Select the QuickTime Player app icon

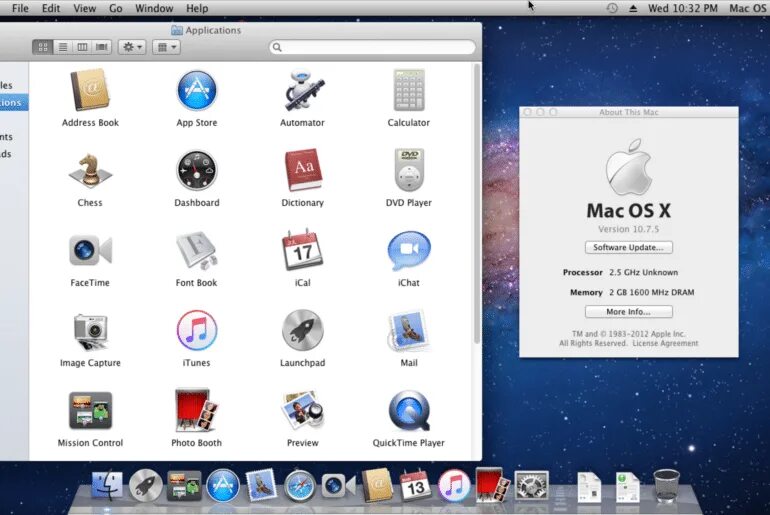click(x=409, y=410)
